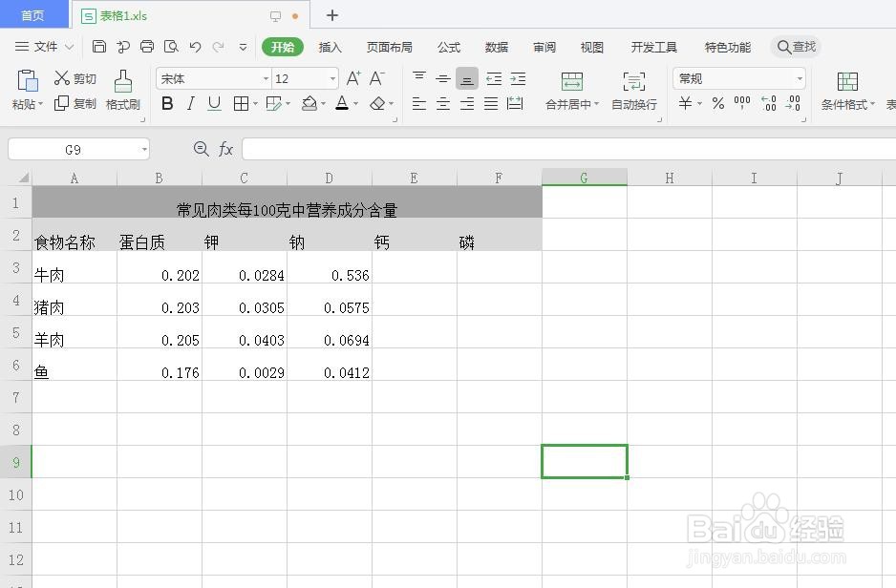This screenshot has width=896, height=588.
Task: Click the percent style icon
Action: point(716,103)
